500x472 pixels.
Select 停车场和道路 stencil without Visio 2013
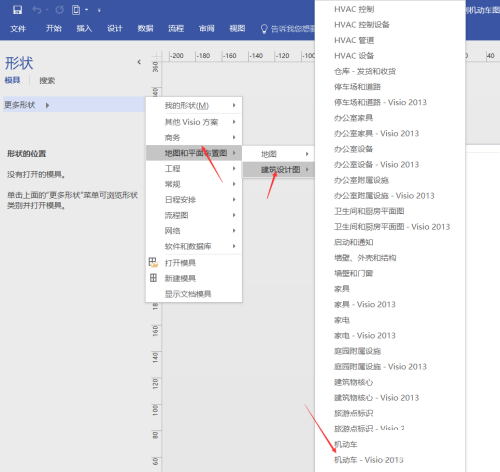358,87
